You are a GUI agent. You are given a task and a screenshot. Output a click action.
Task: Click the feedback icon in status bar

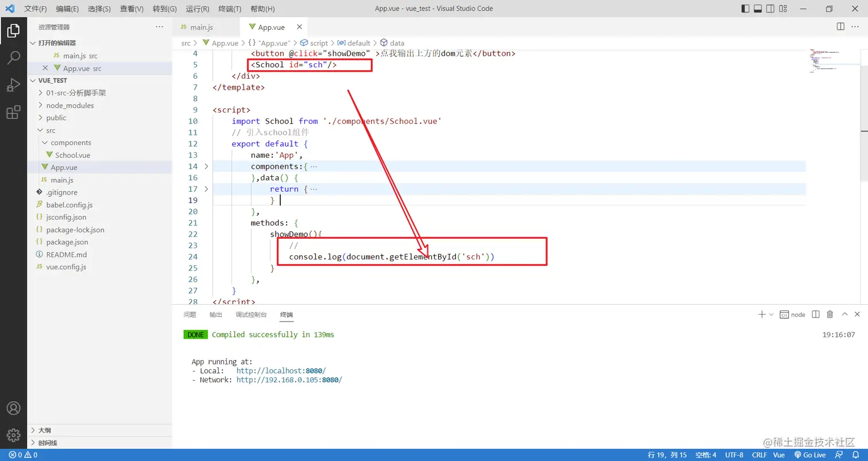click(840, 455)
